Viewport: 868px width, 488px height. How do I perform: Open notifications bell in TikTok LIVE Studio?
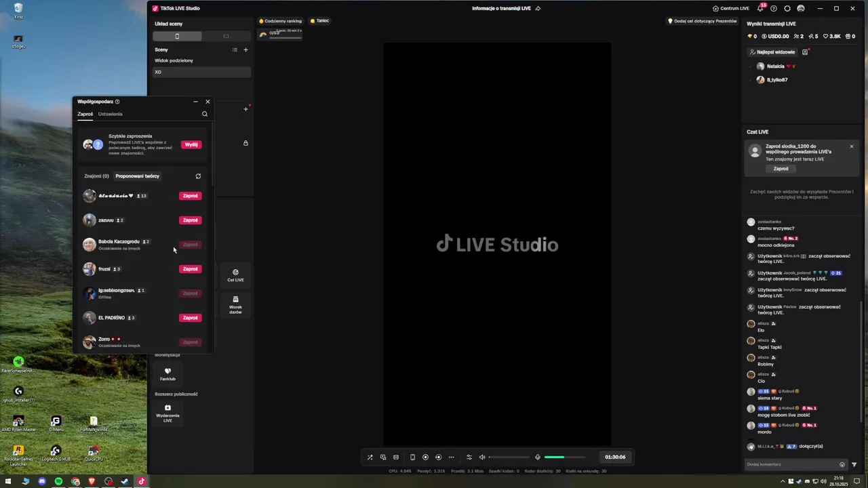pyautogui.click(x=760, y=9)
